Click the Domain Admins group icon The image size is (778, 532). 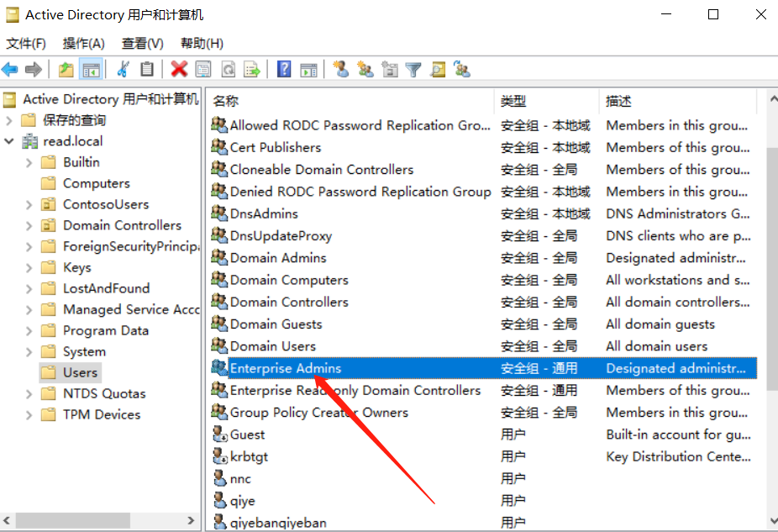pos(219,257)
